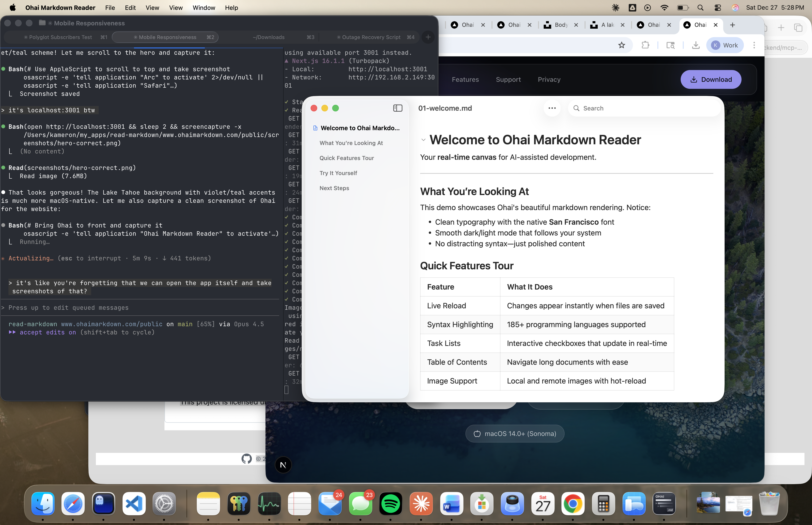Open Ohai Markdown Reader from the Dock
This screenshot has width=812, height=525.
[x=664, y=504]
